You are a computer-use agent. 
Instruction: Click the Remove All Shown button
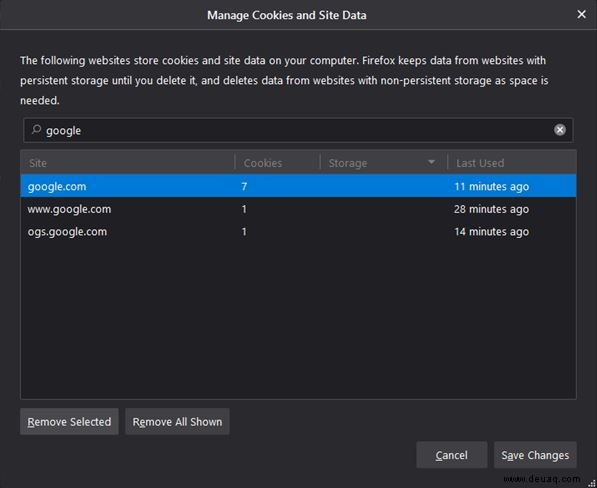(177, 422)
